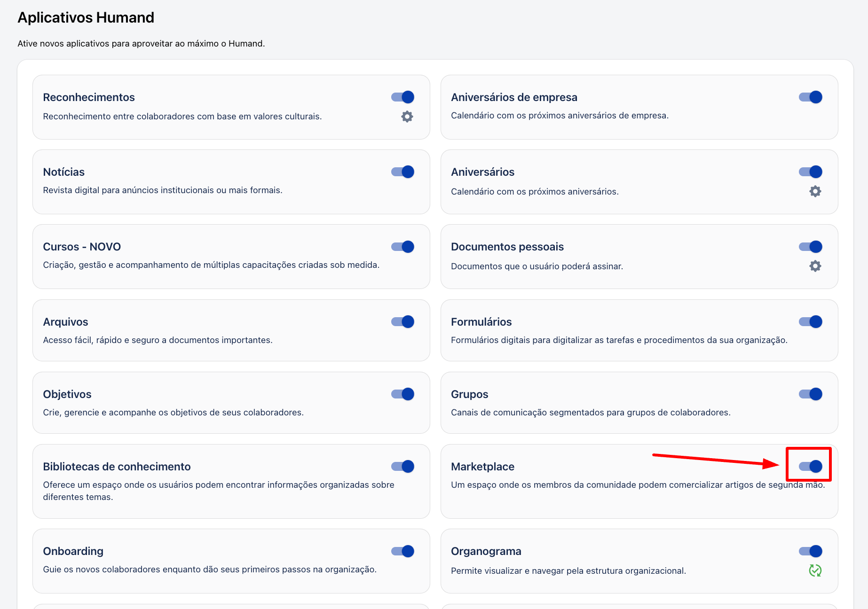Click 'Crie, gerencie e acompanhe' description
This screenshot has width=868, height=609.
(173, 413)
